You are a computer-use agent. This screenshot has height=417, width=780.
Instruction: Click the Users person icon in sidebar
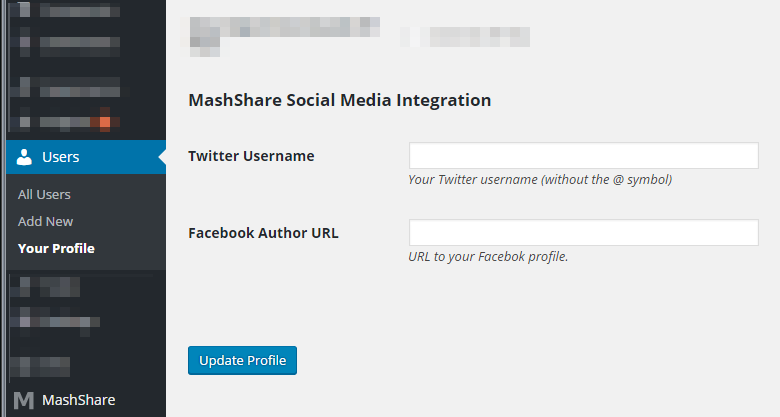point(25,157)
